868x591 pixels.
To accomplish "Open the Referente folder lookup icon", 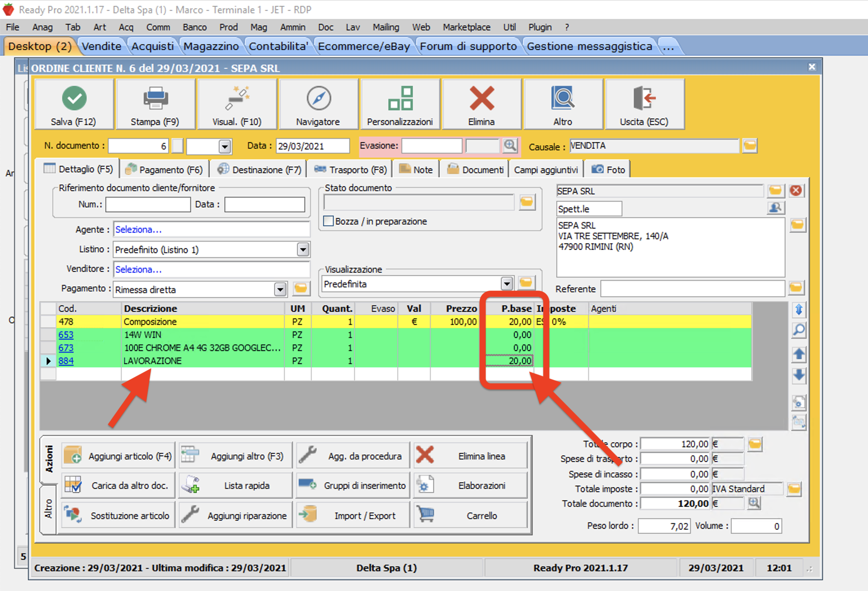I will 796,288.
